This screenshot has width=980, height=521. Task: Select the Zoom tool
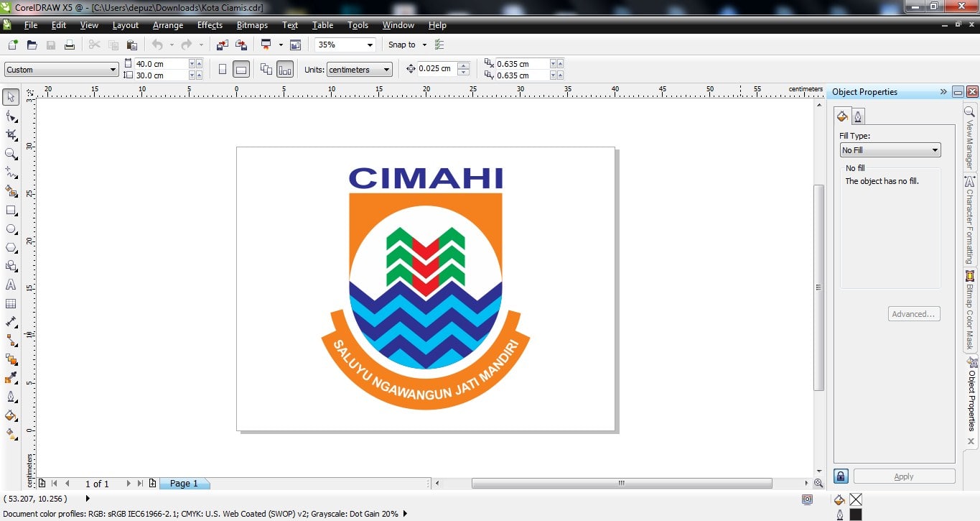pyautogui.click(x=11, y=154)
